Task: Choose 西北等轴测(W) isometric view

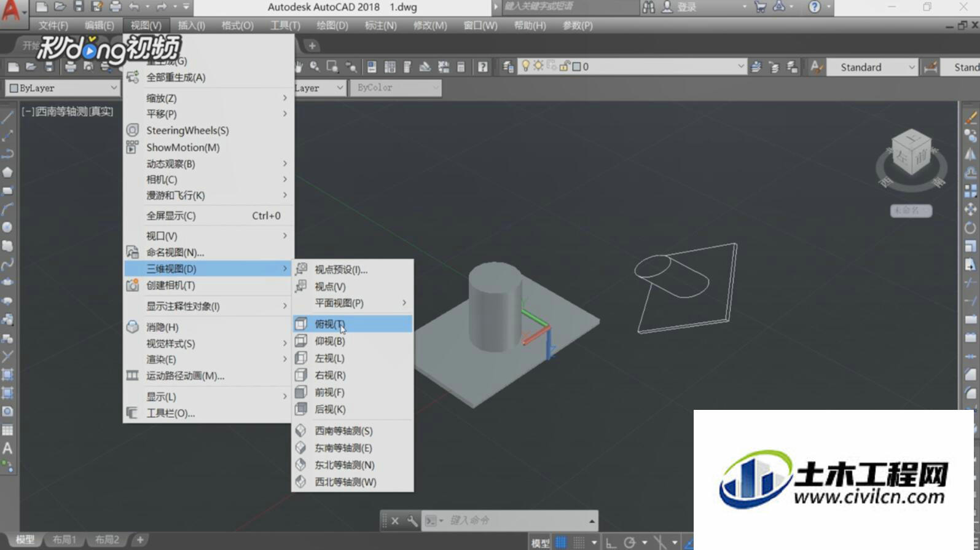Action: point(352,482)
